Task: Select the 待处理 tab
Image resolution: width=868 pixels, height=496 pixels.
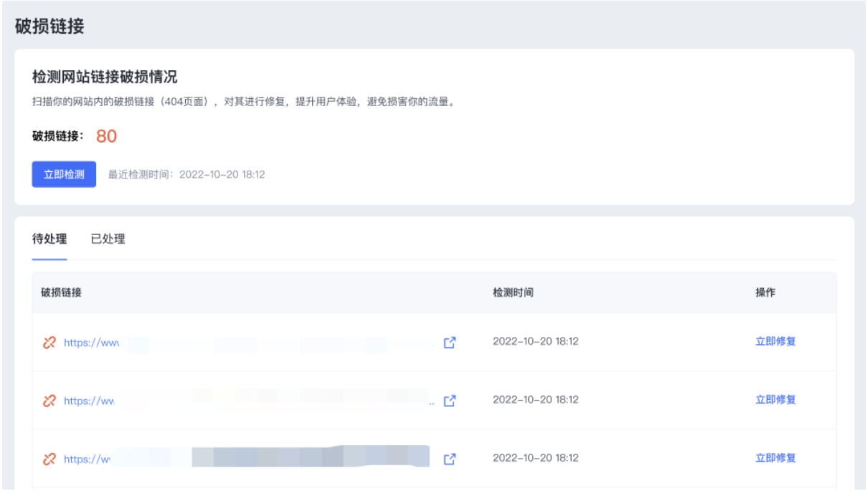Action: pyautogui.click(x=49, y=239)
